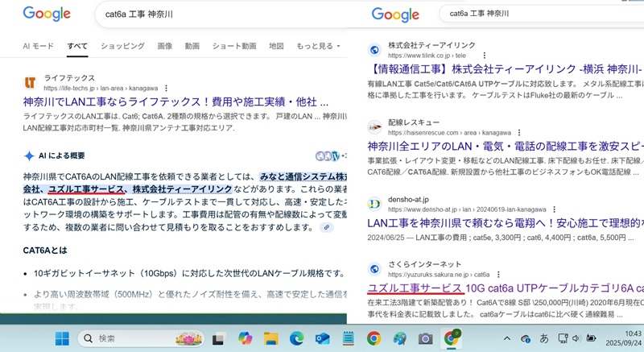Viewport: 644px width, 352px height.
Task: Open the 神奈川全エリアのLAN・電気・電話 result link
Action: click(x=506, y=147)
